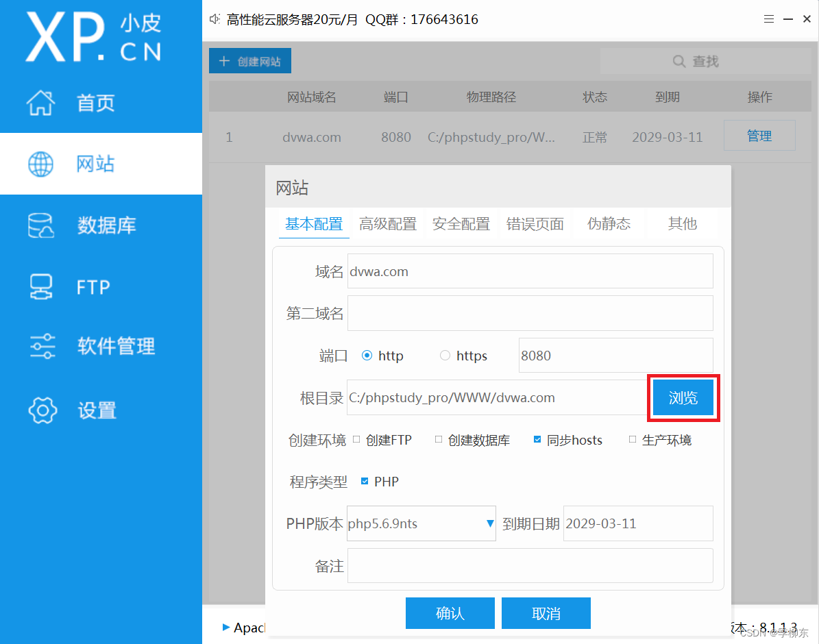The width and height of the screenshot is (819, 644).
Task: Uncheck the PHP program type checkbox
Action: tap(365, 481)
